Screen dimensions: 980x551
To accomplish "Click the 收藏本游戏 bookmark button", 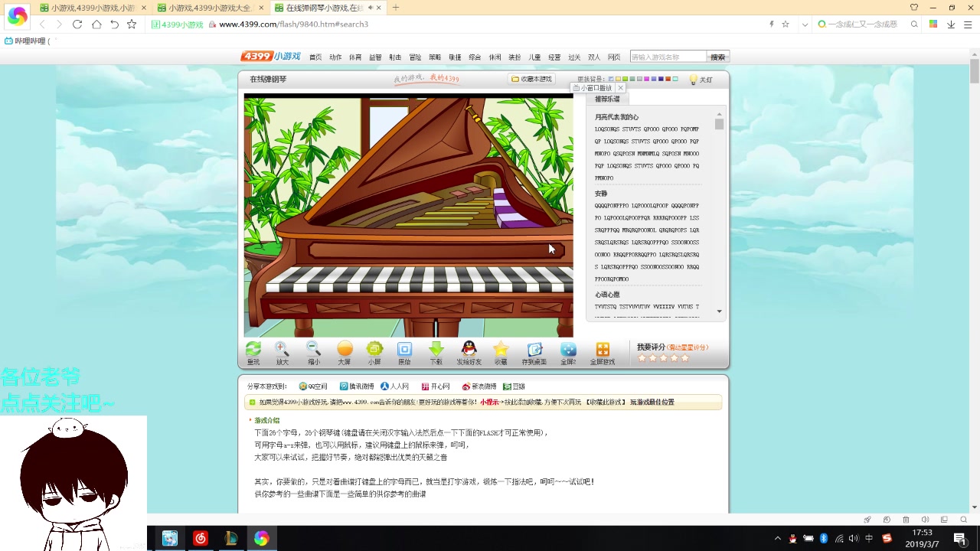I will pyautogui.click(x=531, y=79).
